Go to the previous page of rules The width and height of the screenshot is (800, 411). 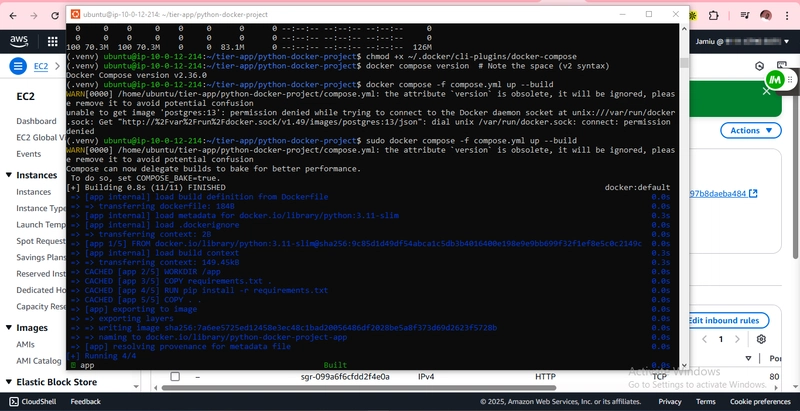[x=705, y=339]
